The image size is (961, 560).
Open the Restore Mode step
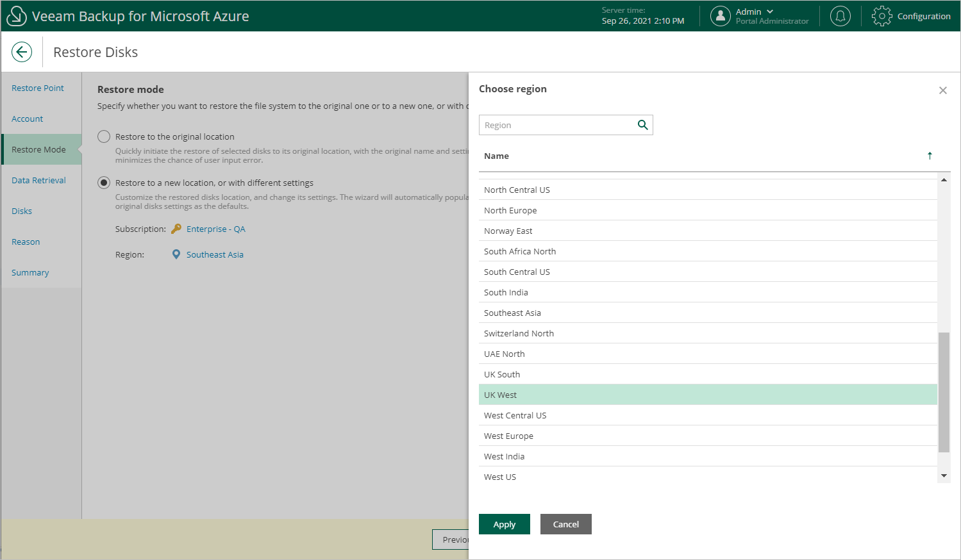tap(42, 149)
